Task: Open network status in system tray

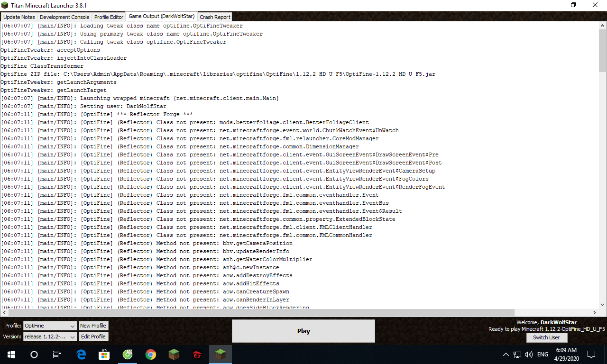Action: coord(517,354)
